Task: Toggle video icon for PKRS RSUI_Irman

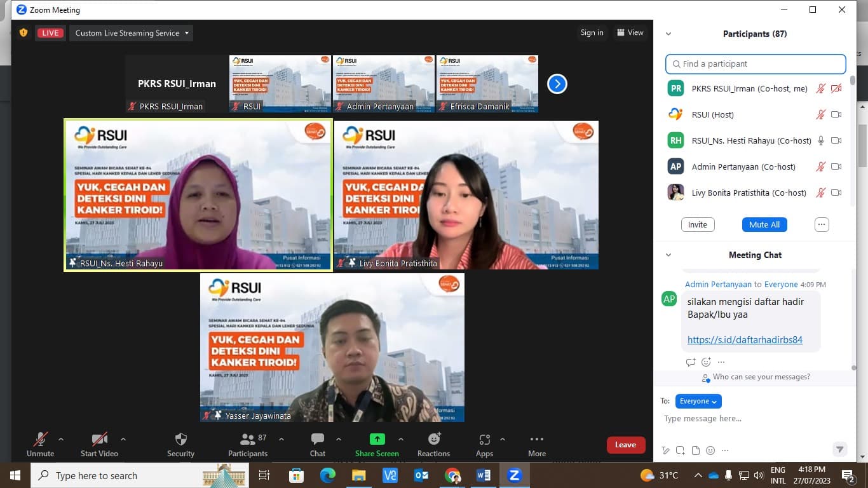Action: pos(836,89)
